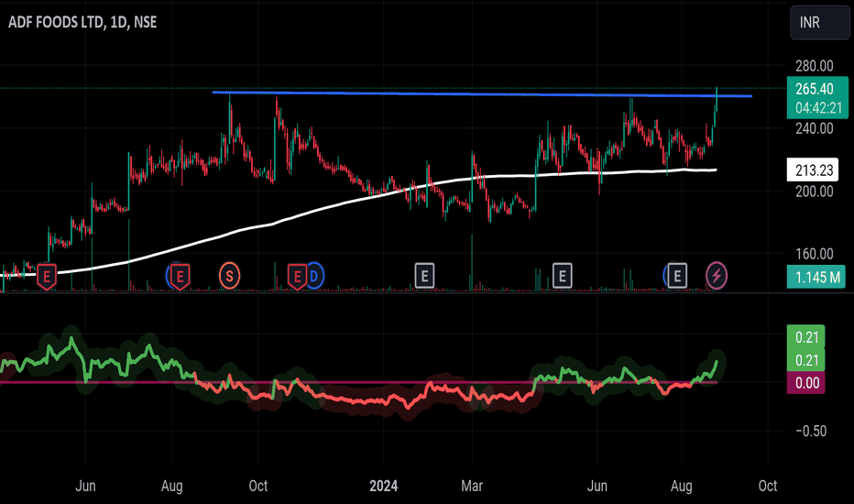This screenshot has width=854, height=504.
Task: Click red E earnings marker just before S marker
Action: coord(181,277)
